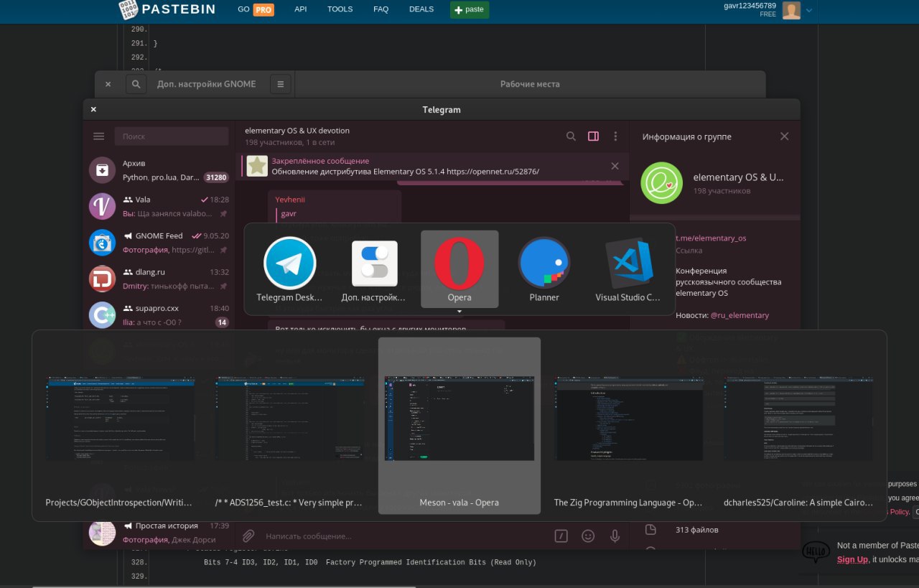Select Planner icon in app switcher
919x588 pixels.
[544, 269]
